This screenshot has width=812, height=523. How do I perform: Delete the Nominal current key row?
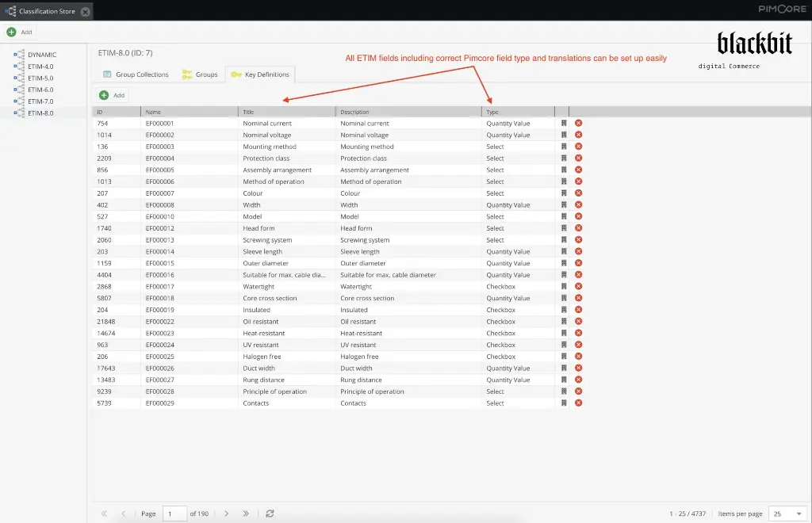coord(578,123)
